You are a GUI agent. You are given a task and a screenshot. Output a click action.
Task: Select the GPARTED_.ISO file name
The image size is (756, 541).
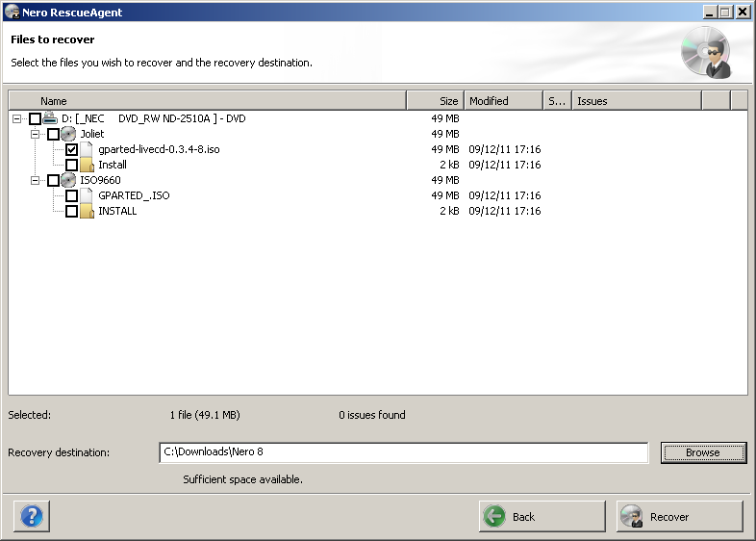tap(134, 195)
